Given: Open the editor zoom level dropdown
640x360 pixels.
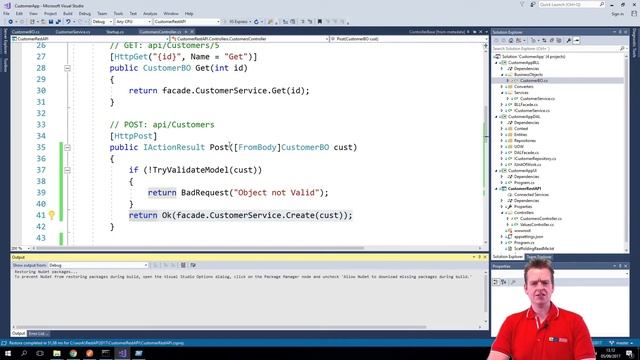Looking at the screenshot, I should pos(21,248).
